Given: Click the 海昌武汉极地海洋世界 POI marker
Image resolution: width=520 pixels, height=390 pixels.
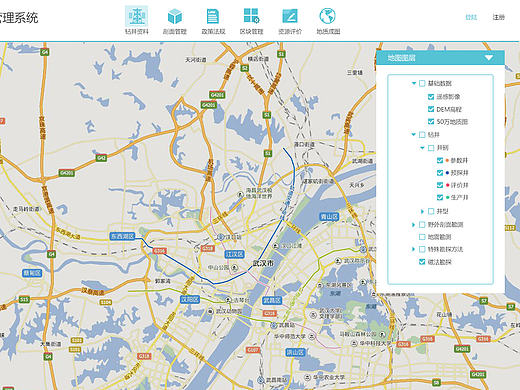Looking at the screenshot, I should pos(241,194).
